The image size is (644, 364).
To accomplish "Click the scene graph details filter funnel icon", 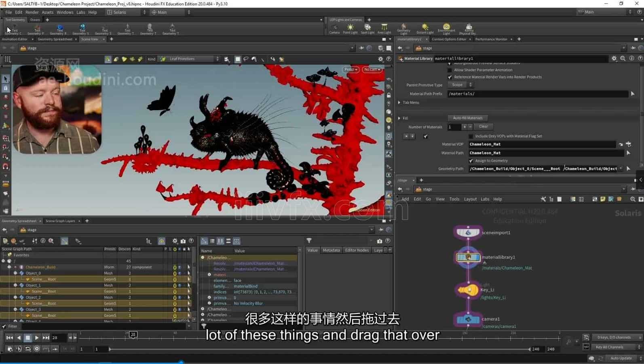I will (x=309, y=241).
